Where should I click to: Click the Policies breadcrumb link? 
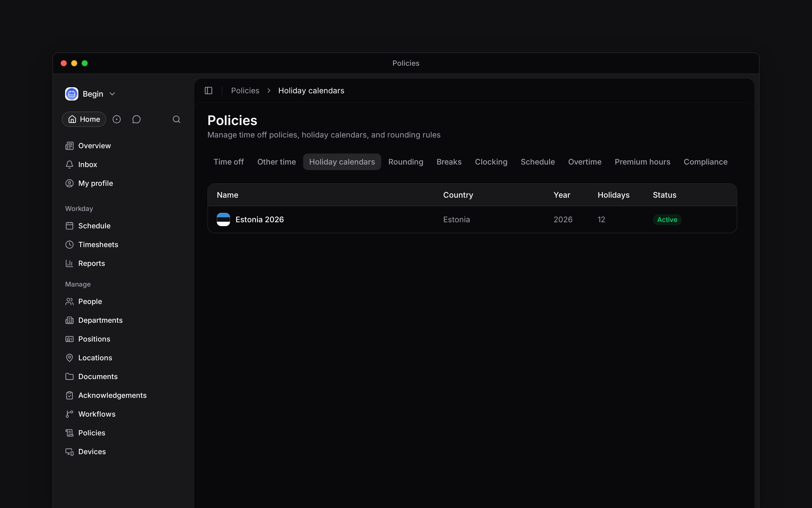[245, 91]
